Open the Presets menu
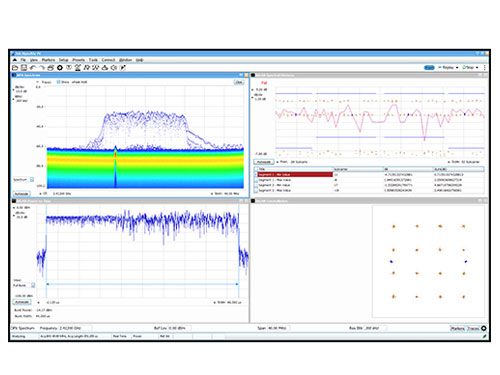The image size is (500, 375). [x=79, y=60]
